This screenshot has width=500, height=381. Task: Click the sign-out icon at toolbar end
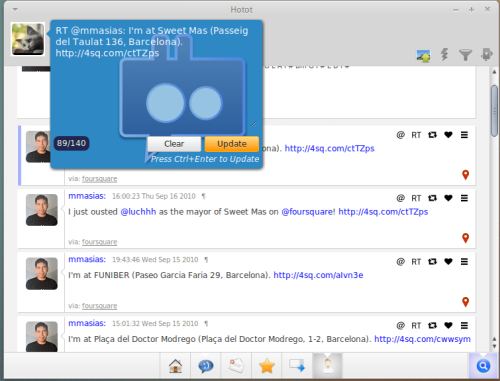(x=487, y=54)
